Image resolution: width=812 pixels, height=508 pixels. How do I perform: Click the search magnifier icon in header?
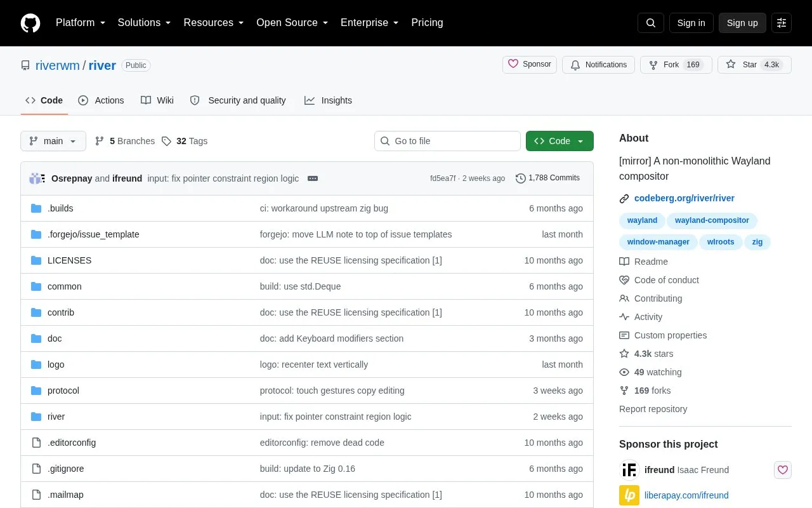pyautogui.click(x=651, y=23)
